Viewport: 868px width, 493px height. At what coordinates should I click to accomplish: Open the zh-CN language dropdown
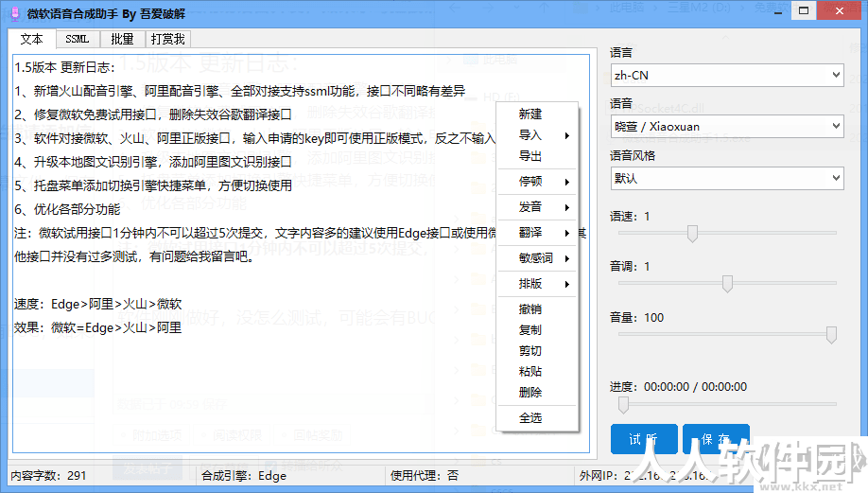[727, 76]
